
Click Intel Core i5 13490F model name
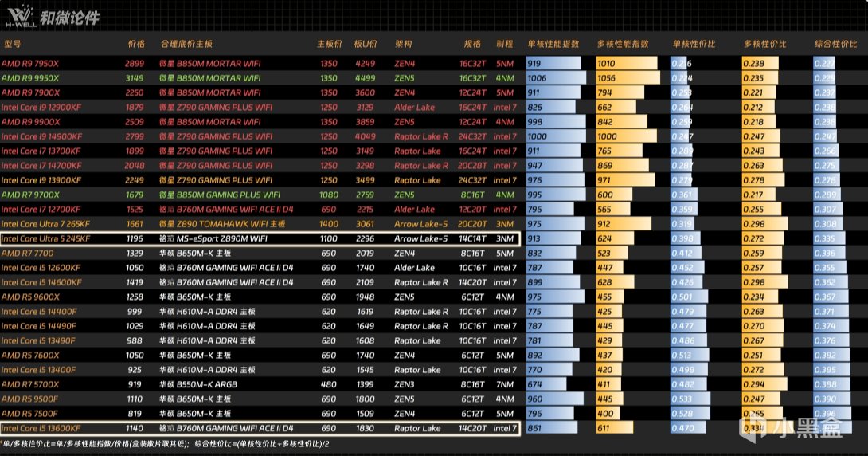(x=38, y=340)
